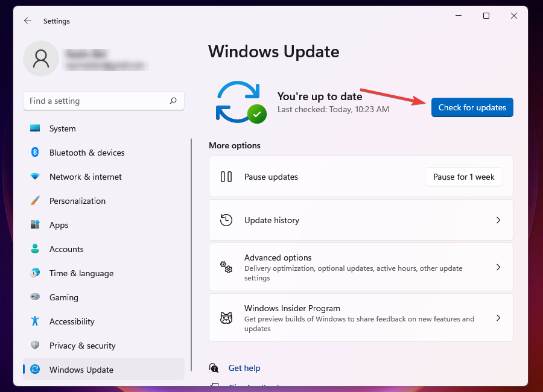Click the Gaming controller icon
Screen dimensions: 543x392
point(35,297)
